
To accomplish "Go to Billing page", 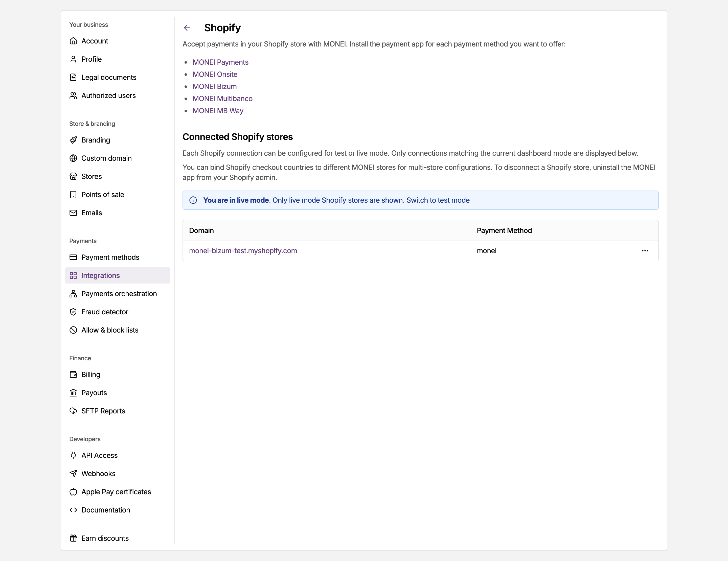I will tap(118, 375).
